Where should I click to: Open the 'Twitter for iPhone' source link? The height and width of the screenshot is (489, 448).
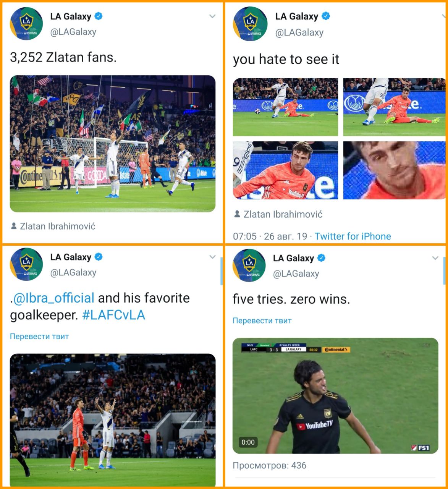[x=353, y=236]
